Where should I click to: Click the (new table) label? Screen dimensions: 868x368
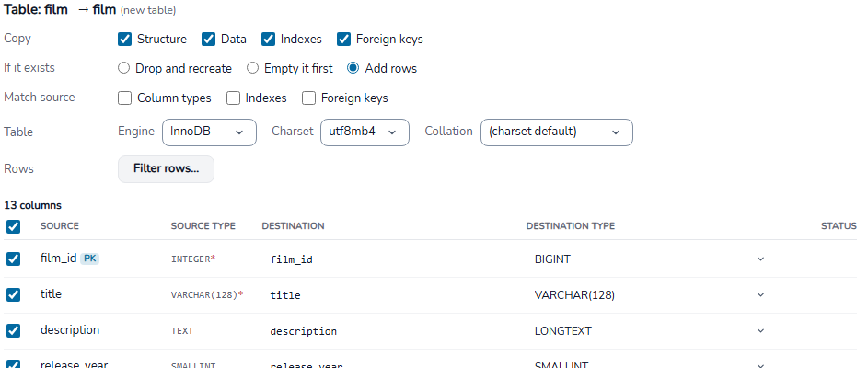click(x=148, y=10)
